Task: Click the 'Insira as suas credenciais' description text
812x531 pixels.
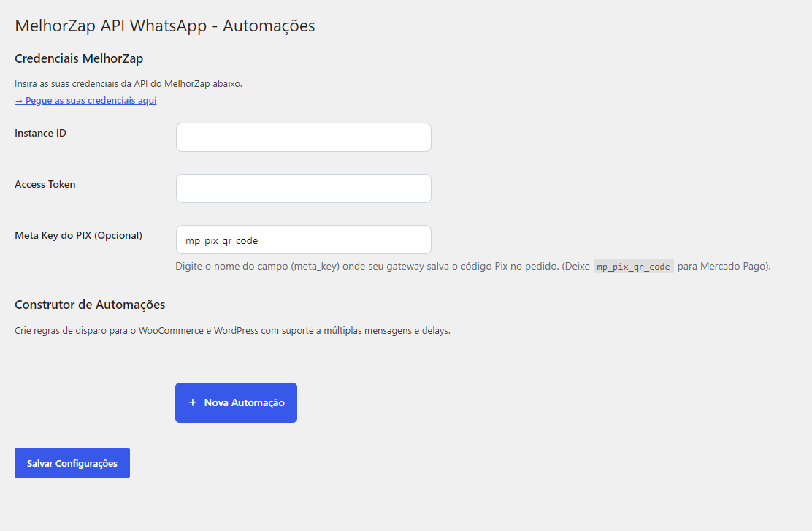Action: (129, 83)
